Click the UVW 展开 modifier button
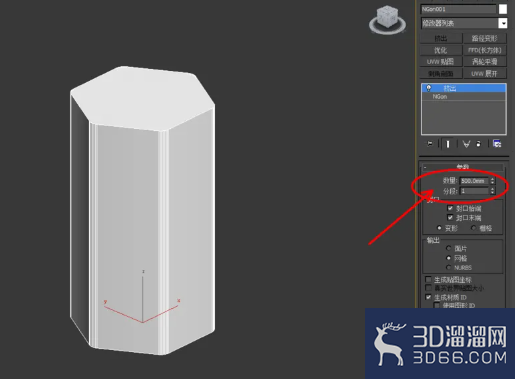Viewport: 515px width, 379px height. click(485, 73)
